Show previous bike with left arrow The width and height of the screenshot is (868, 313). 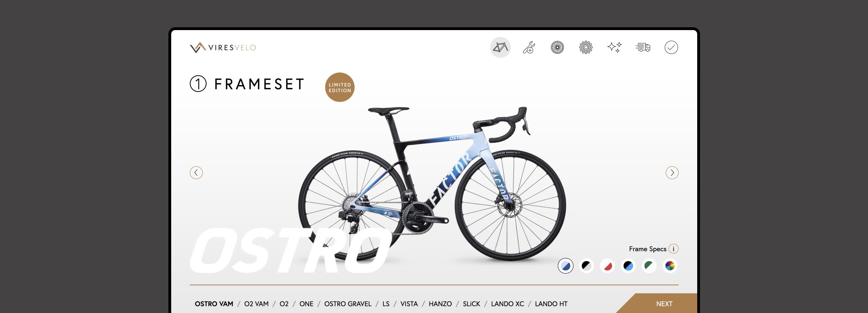(x=196, y=173)
